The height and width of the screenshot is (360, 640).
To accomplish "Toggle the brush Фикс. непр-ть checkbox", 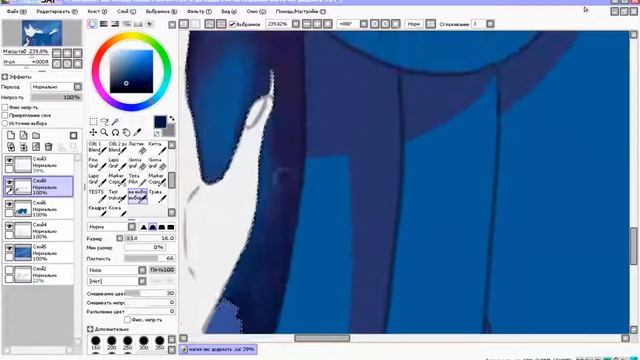I will [x=127, y=320].
